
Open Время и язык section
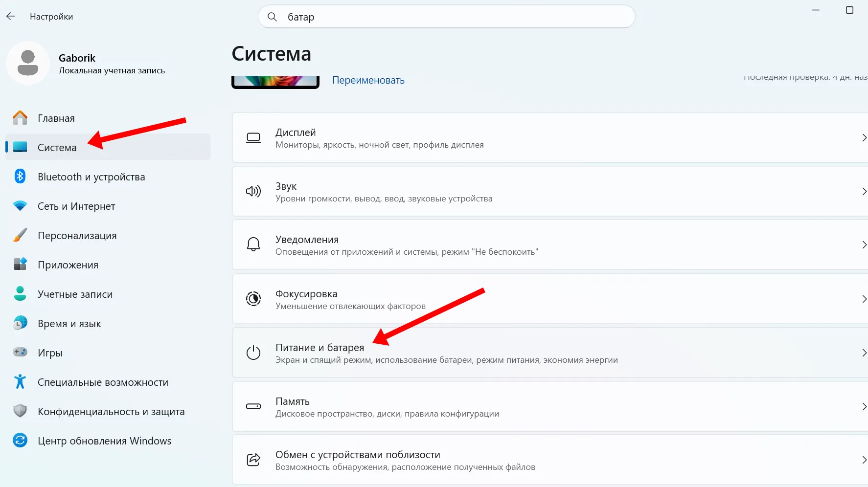(108, 323)
